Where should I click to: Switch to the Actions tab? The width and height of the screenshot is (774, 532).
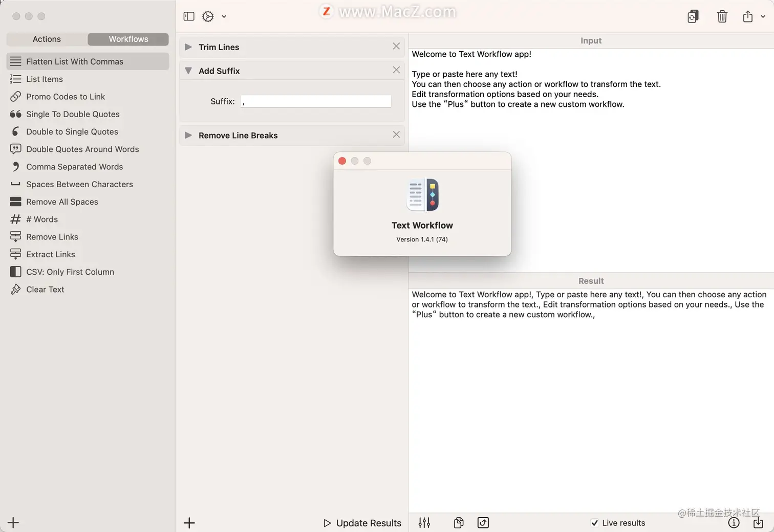click(47, 39)
